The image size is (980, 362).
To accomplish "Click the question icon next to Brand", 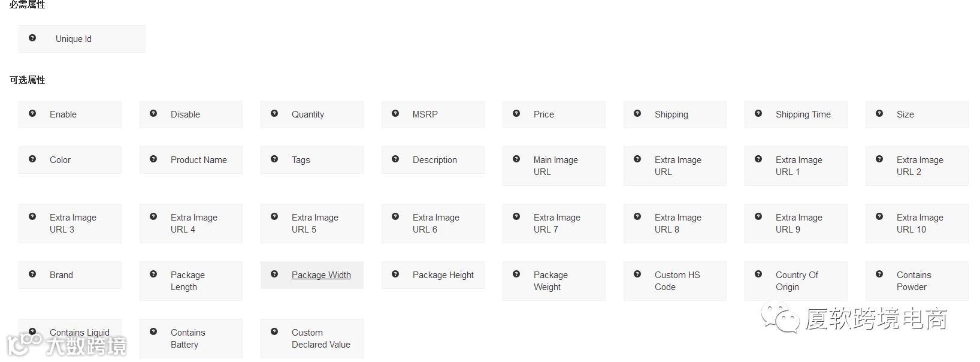I will 32,274.
